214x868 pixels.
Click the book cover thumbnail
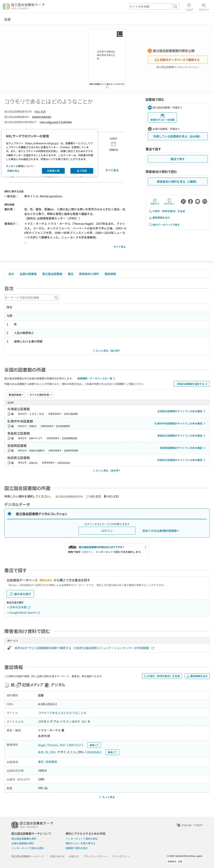(107, 55)
